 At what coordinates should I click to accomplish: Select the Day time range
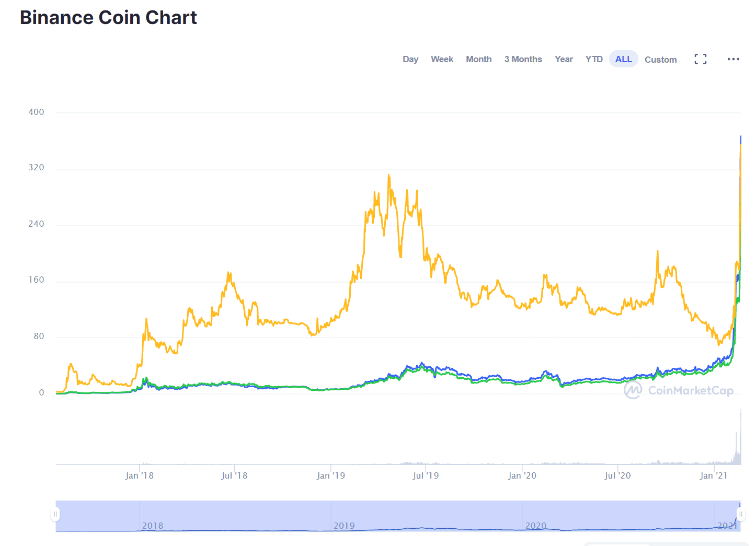[410, 59]
